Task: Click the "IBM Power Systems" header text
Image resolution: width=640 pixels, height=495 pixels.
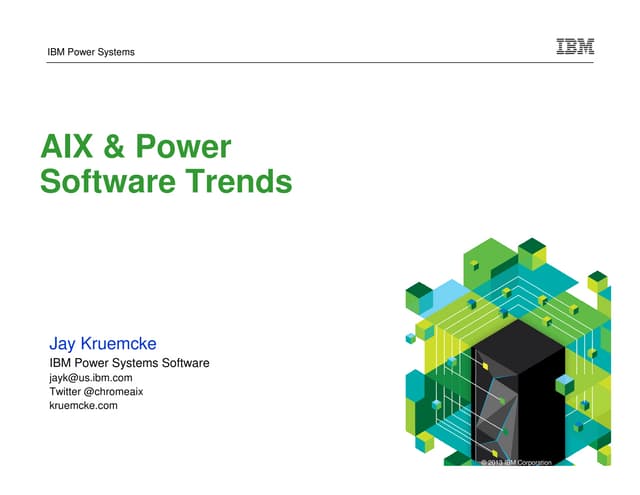Action: coord(90,52)
